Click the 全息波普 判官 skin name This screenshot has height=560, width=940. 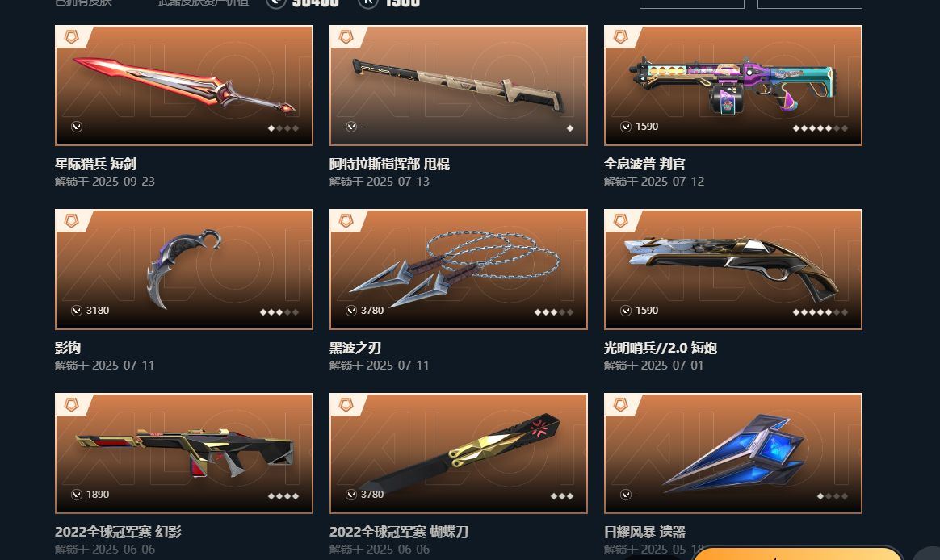[x=644, y=164]
